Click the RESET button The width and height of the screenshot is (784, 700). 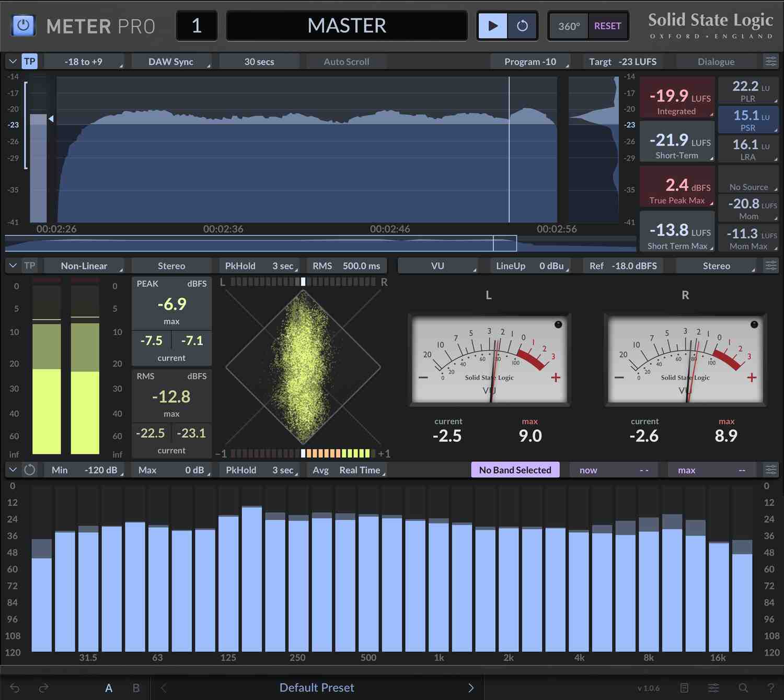pos(607,26)
